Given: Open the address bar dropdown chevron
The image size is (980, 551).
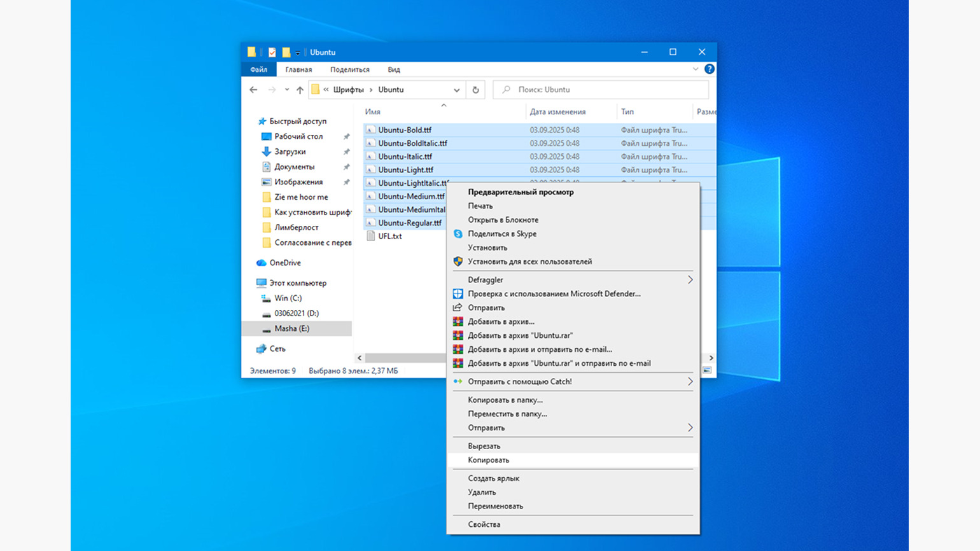Looking at the screenshot, I should click(457, 90).
